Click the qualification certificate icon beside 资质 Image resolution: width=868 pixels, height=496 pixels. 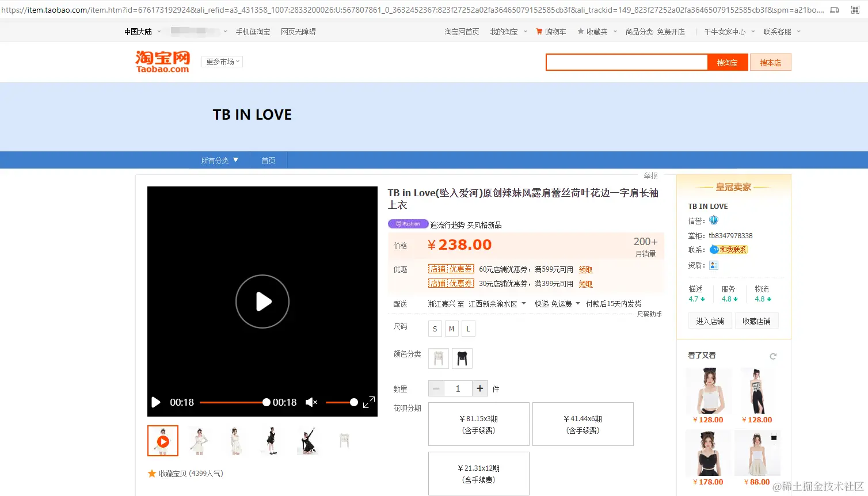(x=714, y=265)
